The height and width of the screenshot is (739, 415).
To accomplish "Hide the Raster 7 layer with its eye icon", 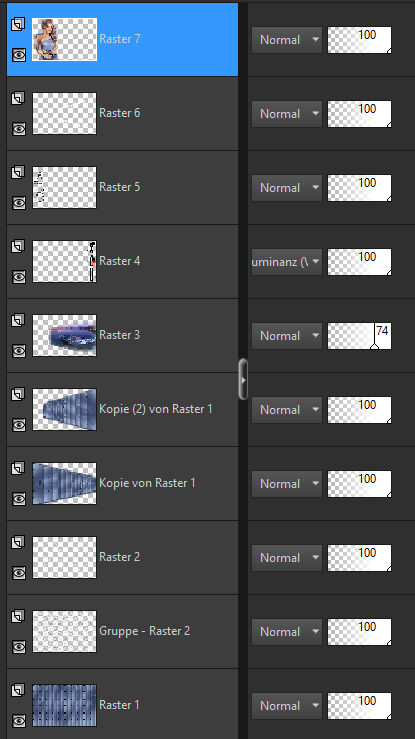I will point(19,55).
